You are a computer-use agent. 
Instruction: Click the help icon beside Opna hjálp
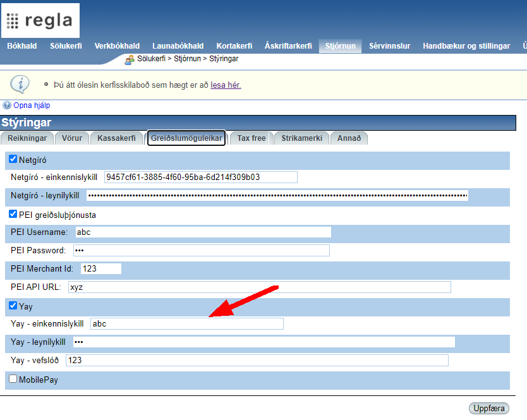click(x=7, y=105)
